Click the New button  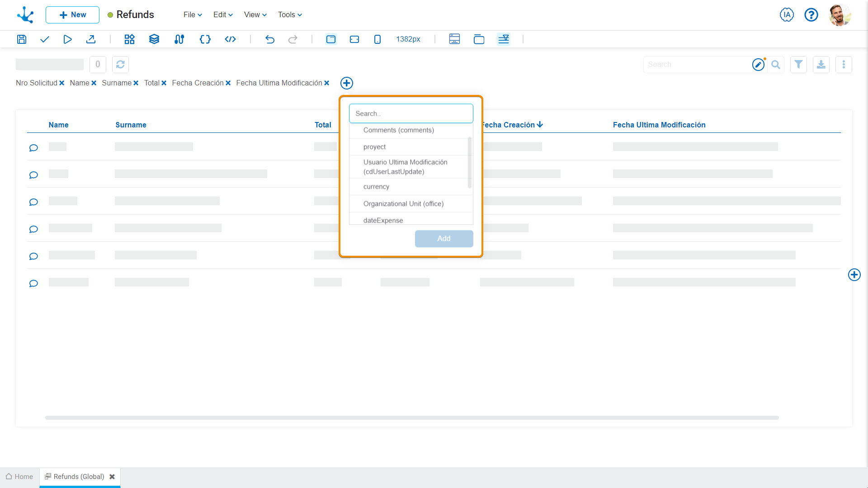point(72,15)
